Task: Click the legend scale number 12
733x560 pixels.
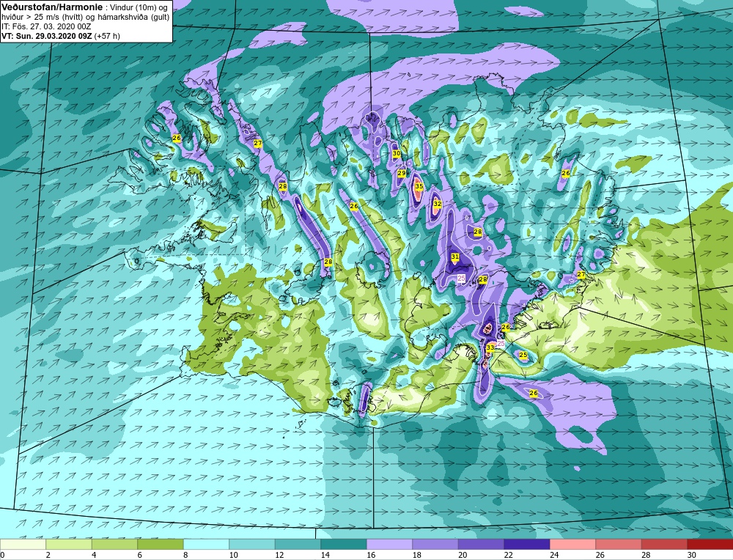Action: coord(279,556)
